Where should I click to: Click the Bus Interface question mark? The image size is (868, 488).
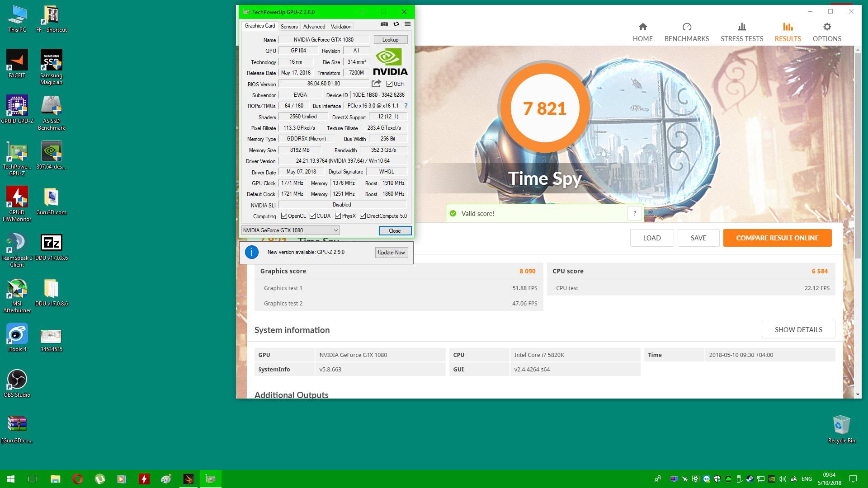(406, 106)
